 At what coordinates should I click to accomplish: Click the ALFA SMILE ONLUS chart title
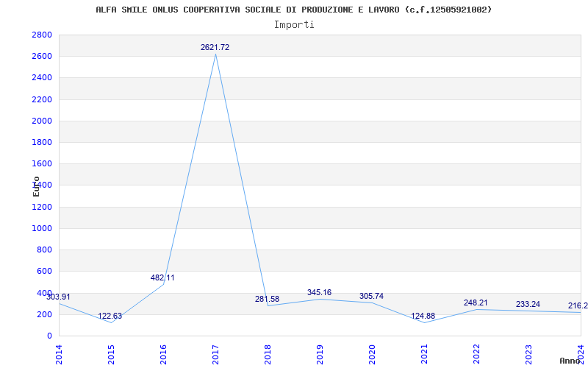click(293, 10)
